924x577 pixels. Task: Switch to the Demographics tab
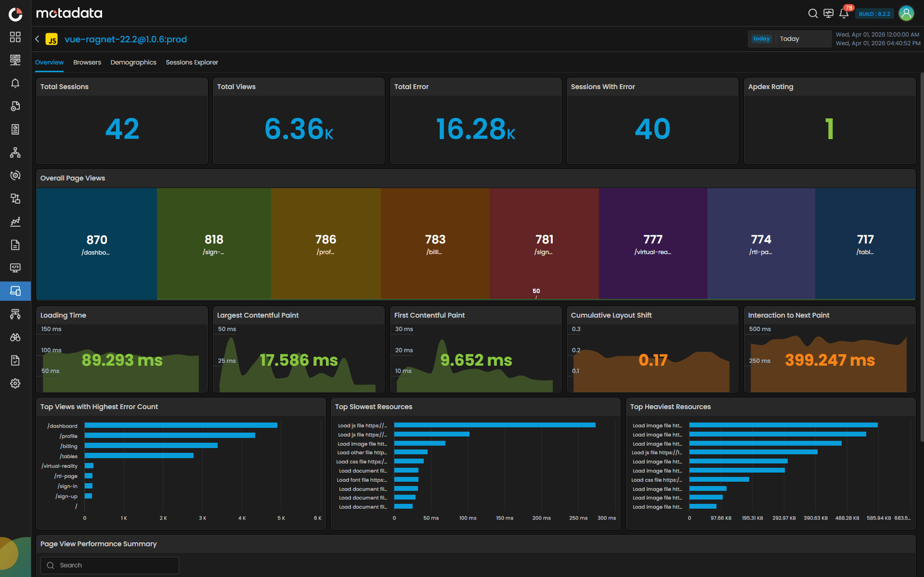click(x=133, y=63)
